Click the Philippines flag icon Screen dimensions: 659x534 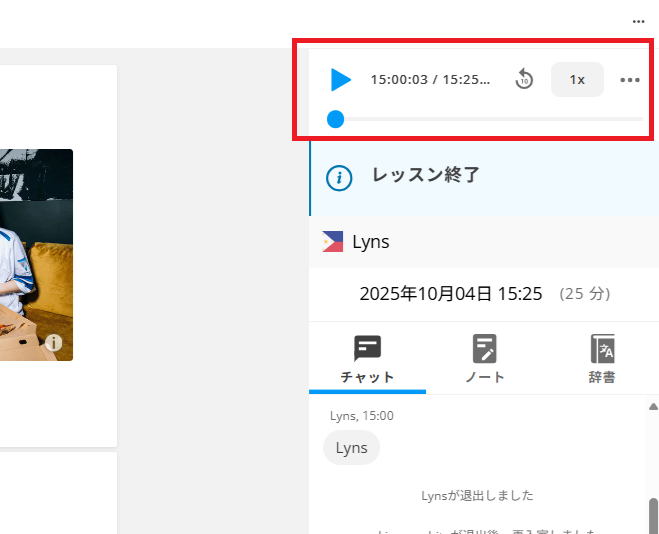coord(333,241)
